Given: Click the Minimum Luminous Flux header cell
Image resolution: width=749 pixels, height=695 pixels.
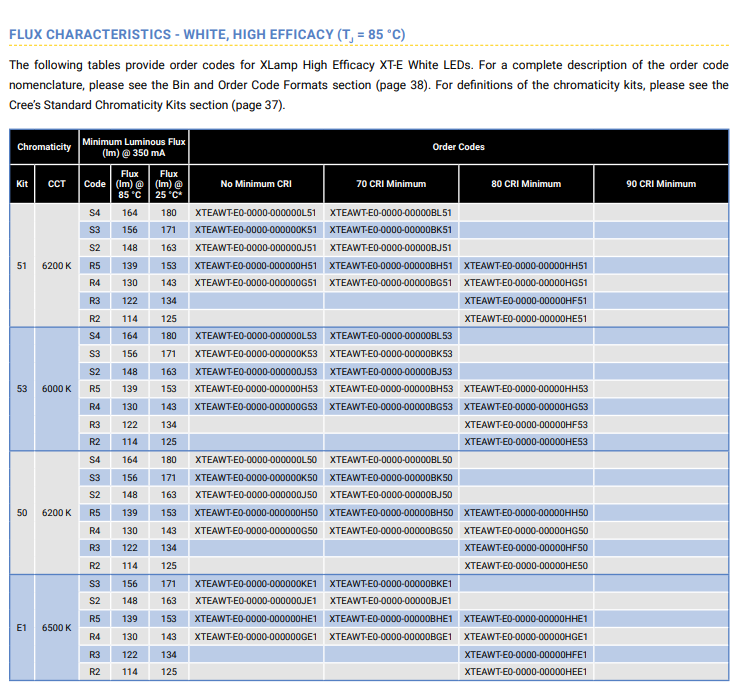Looking at the screenshot, I should [134, 147].
